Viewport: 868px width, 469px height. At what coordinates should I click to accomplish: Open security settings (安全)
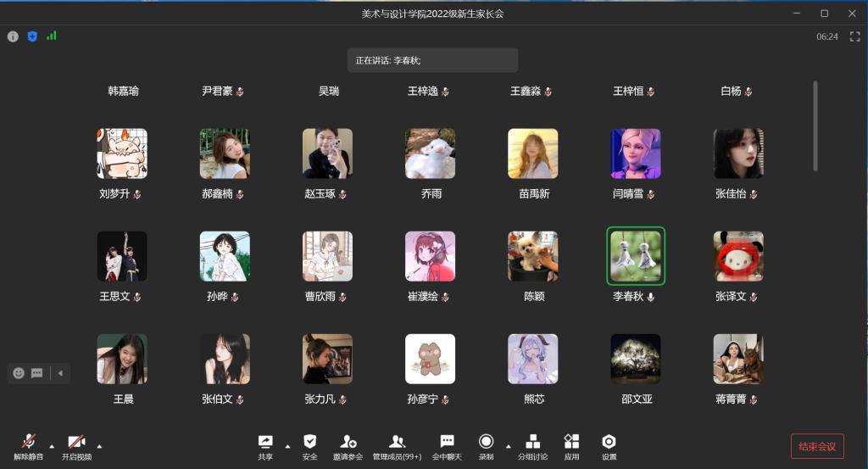coord(310,447)
